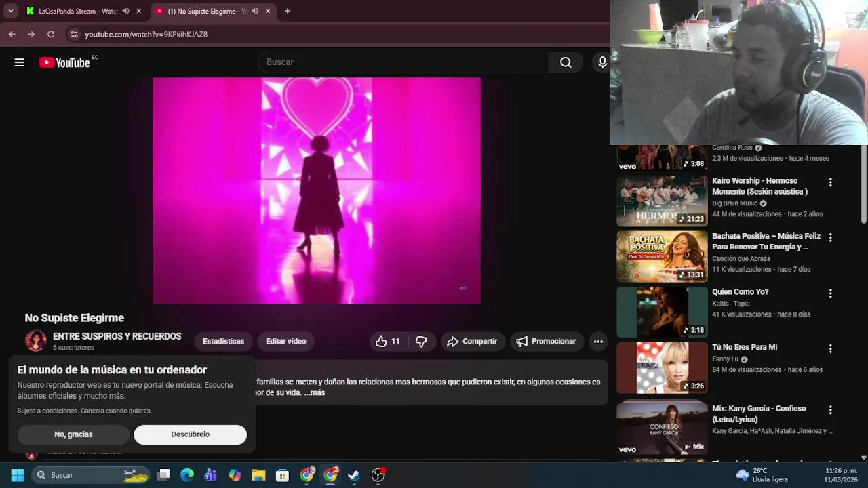Screen dimensions: 868x488
Task: Open Copilot from the taskbar
Action: click(235, 475)
